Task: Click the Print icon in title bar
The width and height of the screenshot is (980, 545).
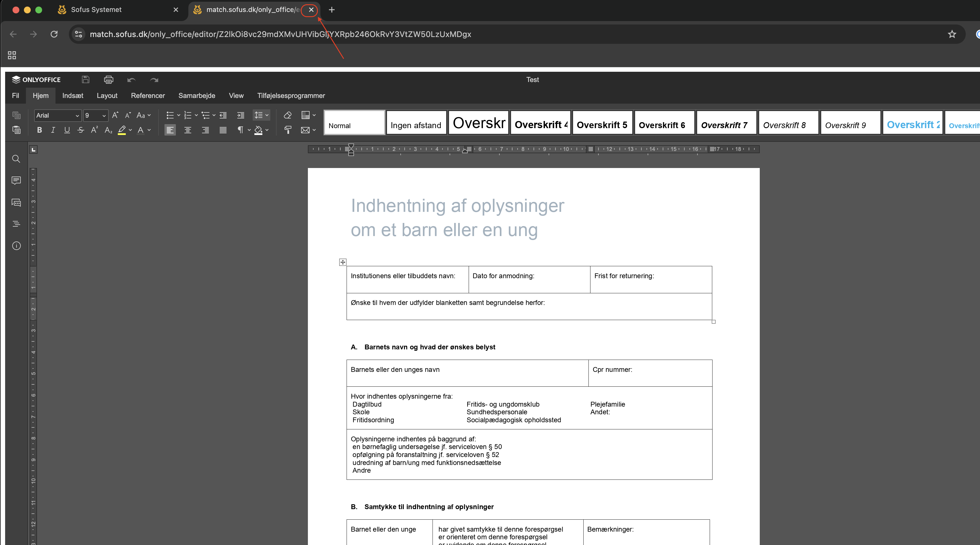Action: [108, 79]
